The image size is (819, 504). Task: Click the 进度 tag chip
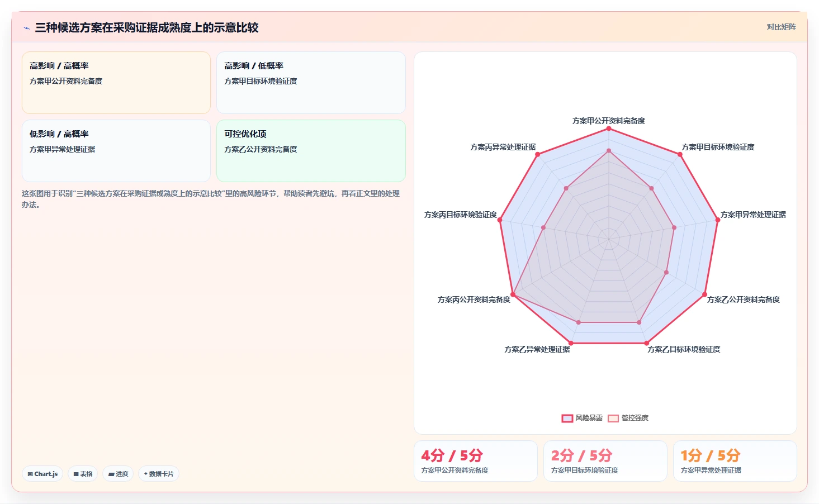pyautogui.click(x=118, y=474)
